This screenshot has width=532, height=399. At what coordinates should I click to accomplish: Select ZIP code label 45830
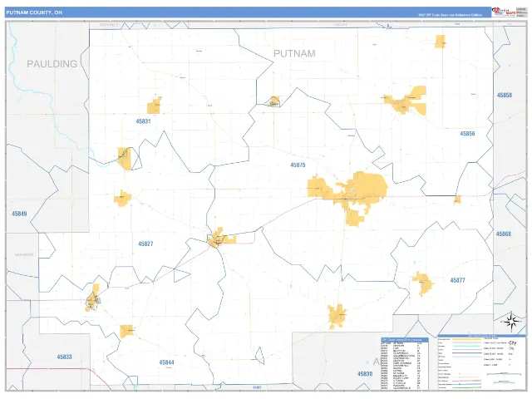[x=365, y=374]
